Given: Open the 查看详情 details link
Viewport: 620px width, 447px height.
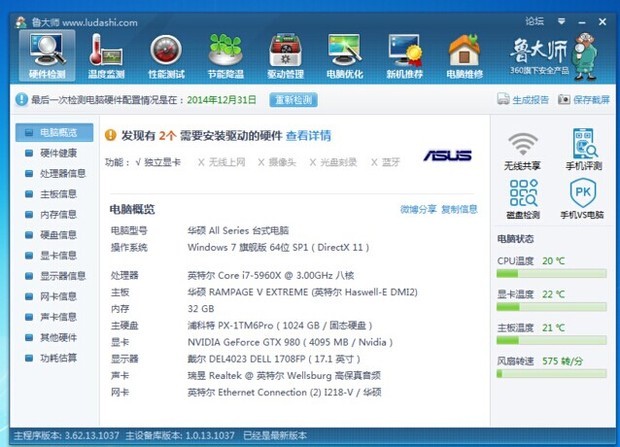Looking at the screenshot, I should [x=308, y=136].
